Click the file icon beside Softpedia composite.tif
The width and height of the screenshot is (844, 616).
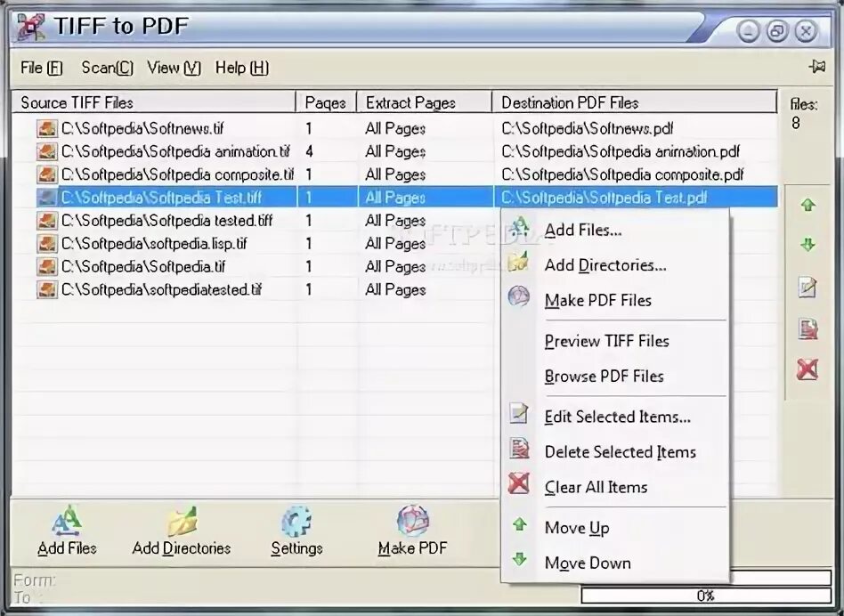[47, 174]
